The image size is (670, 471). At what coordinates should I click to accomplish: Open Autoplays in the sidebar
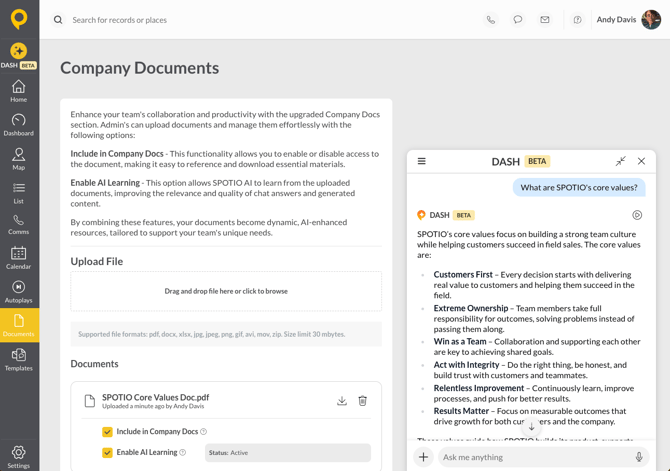[18, 292]
